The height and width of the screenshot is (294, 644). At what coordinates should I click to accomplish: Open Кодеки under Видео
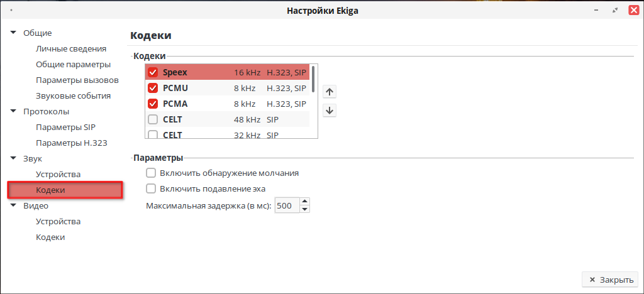(50, 237)
